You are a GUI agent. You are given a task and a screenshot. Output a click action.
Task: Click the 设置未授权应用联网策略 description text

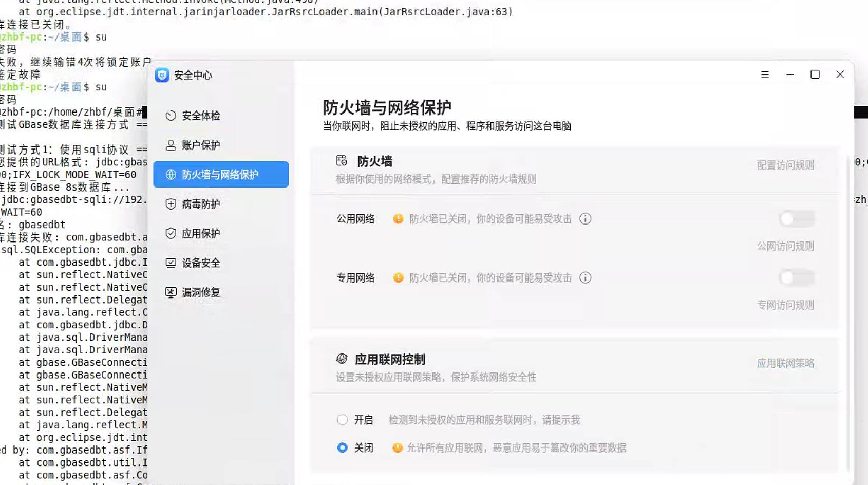pos(436,378)
